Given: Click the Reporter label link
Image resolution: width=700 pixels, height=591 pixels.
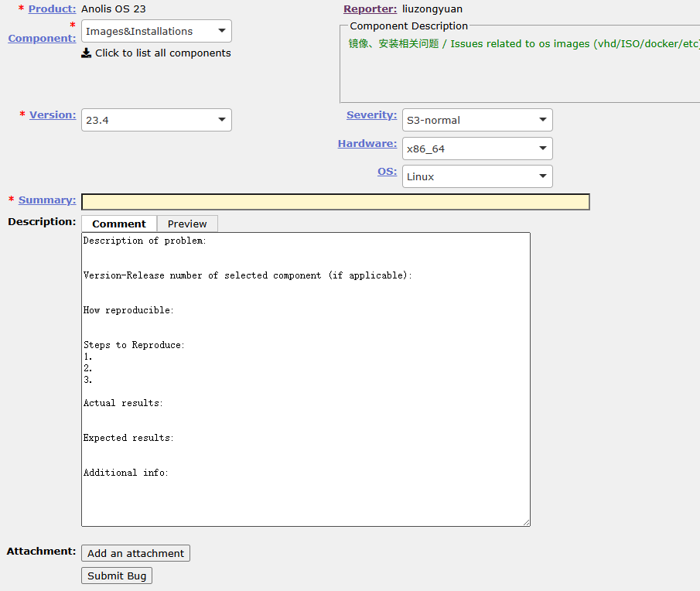Looking at the screenshot, I should click(x=370, y=9).
